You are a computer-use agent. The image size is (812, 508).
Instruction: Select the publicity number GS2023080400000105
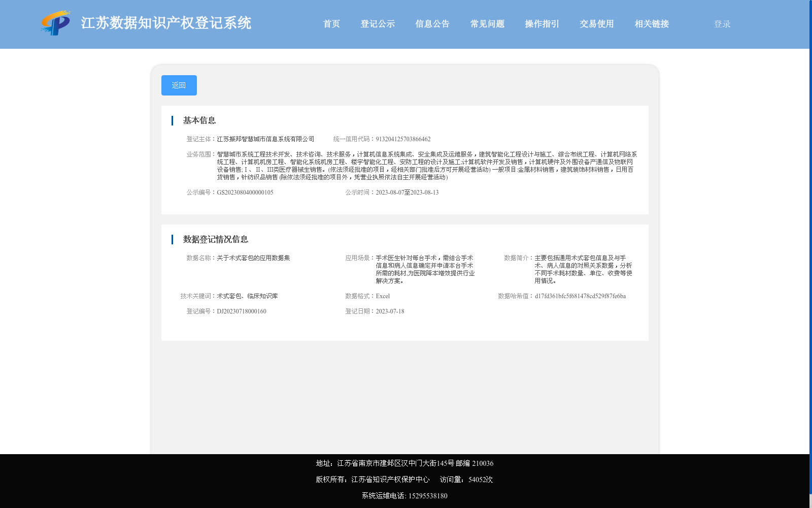[245, 193]
